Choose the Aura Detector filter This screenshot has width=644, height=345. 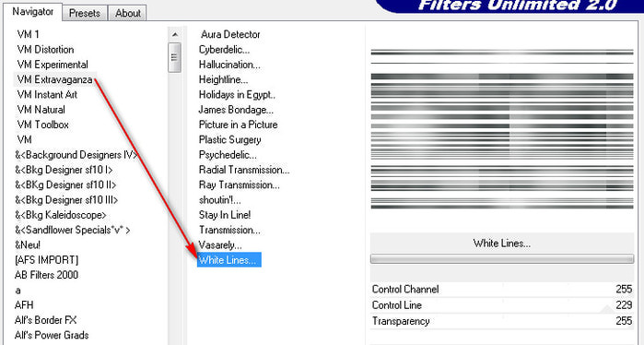click(x=230, y=34)
